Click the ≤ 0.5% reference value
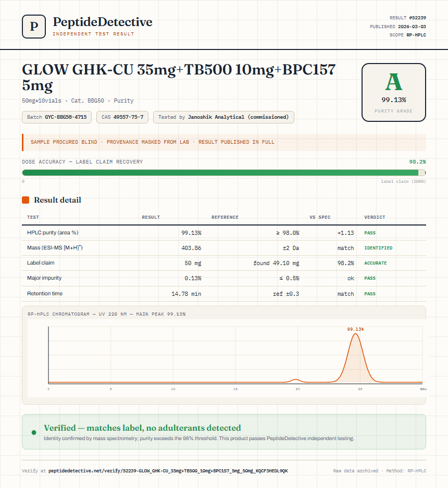This screenshot has width=448, height=488. pos(289,278)
